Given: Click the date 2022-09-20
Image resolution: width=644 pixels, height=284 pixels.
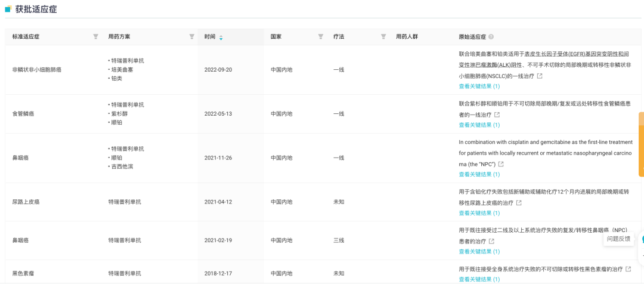Looking at the screenshot, I should click(218, 70).
